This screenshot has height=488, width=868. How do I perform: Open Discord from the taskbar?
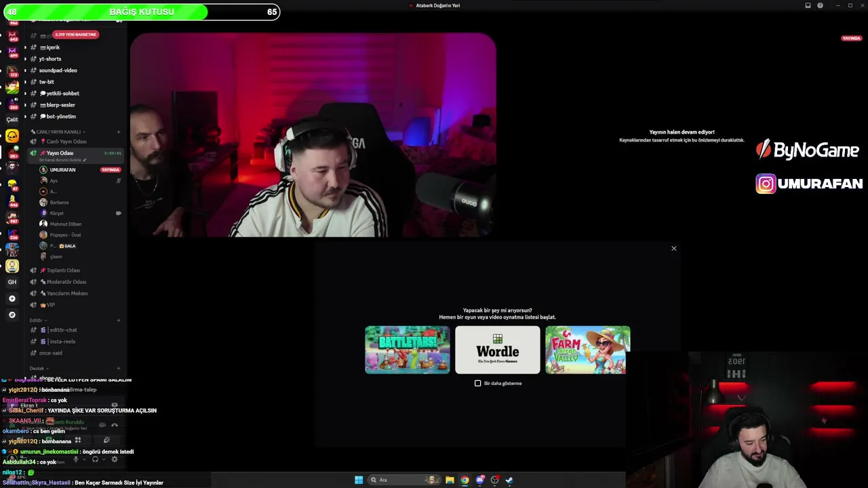(480, 480)
